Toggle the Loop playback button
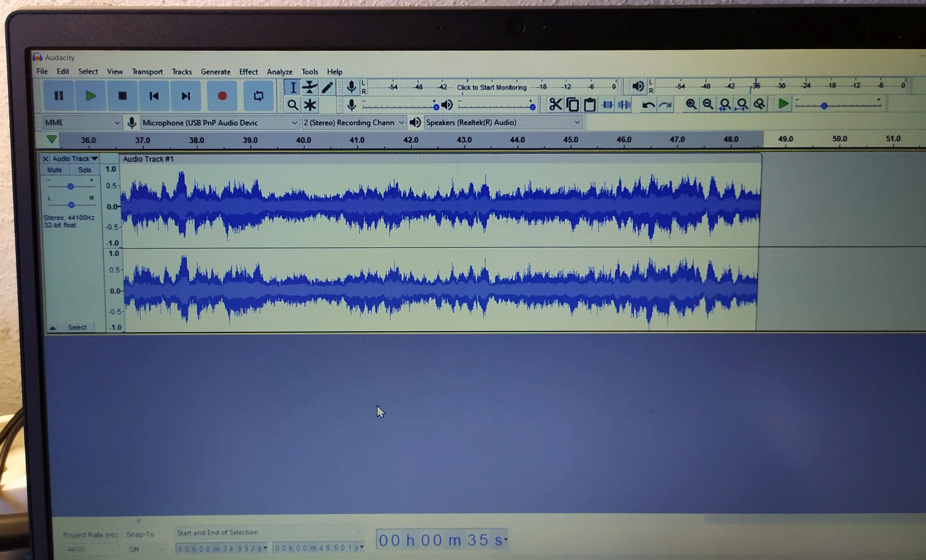Image resolution: width=926 pixels, height=560 pixels. click(258, 96)
